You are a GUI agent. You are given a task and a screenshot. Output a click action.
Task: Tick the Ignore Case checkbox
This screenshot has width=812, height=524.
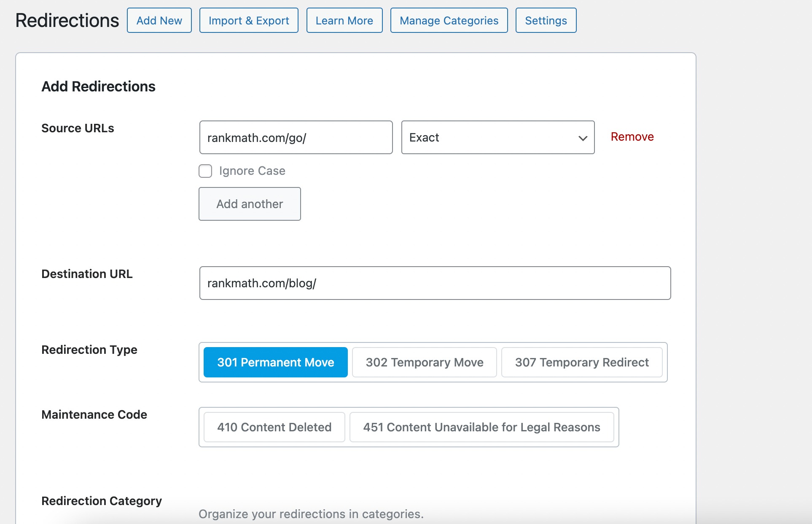tap(205, 171)
